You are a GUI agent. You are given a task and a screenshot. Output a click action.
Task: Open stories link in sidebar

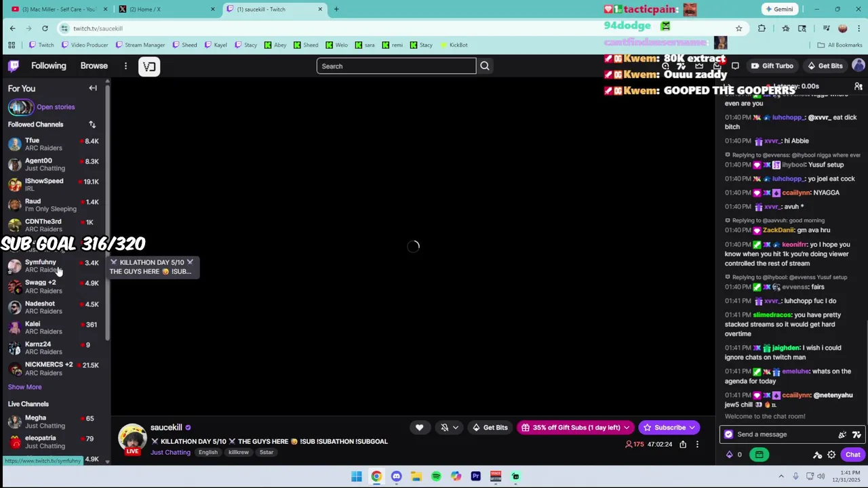tap(56, 106)
